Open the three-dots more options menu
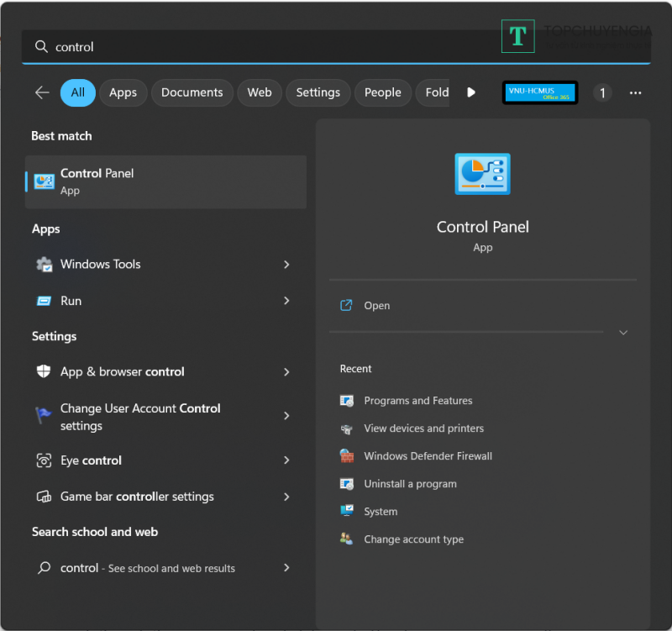Viewport: 672px width, 631px height. pos(635,92)
